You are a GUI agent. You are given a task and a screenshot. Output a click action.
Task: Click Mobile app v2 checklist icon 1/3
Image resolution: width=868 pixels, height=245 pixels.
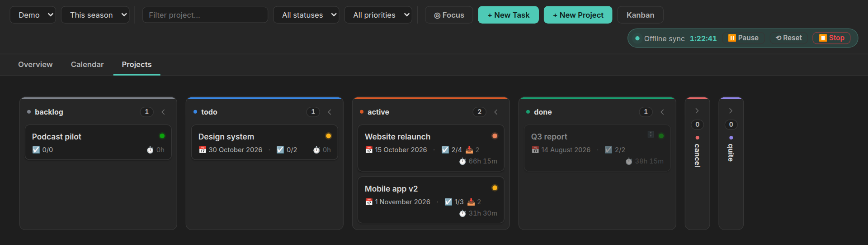pos(448,202)
